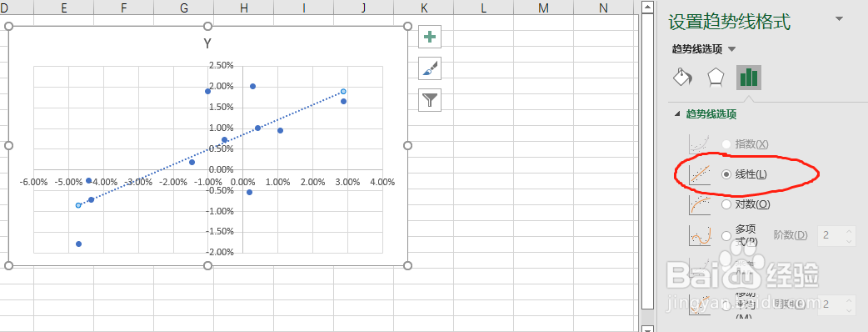Open the Chart Filters funnel button

(x=430, y=100)
